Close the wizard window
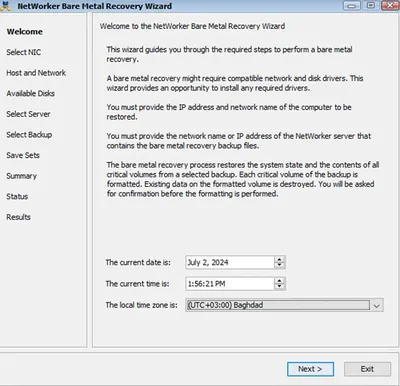Screen dimensions: 400x386 (389, 5)
